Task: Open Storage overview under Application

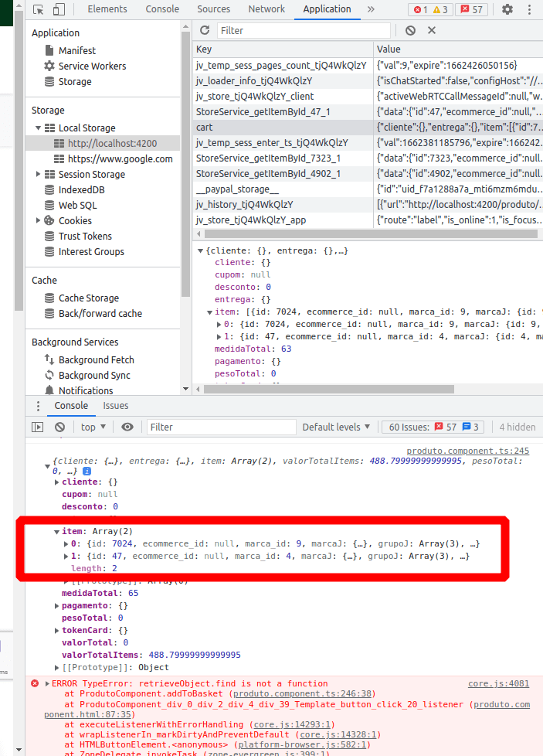Action: point(74,81)
